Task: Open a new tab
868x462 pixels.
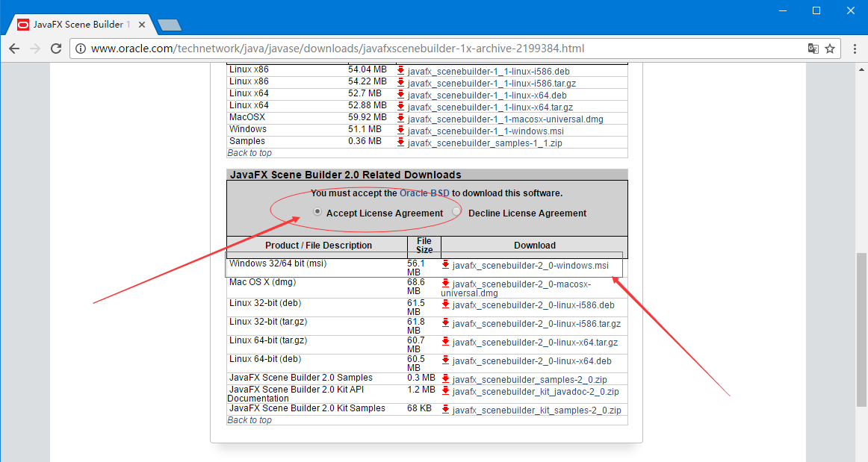Action: [170, 25]
